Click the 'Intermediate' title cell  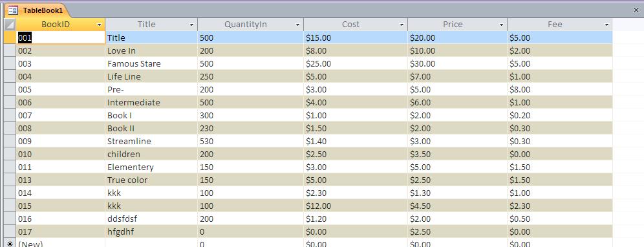click(x=151, y=102)
